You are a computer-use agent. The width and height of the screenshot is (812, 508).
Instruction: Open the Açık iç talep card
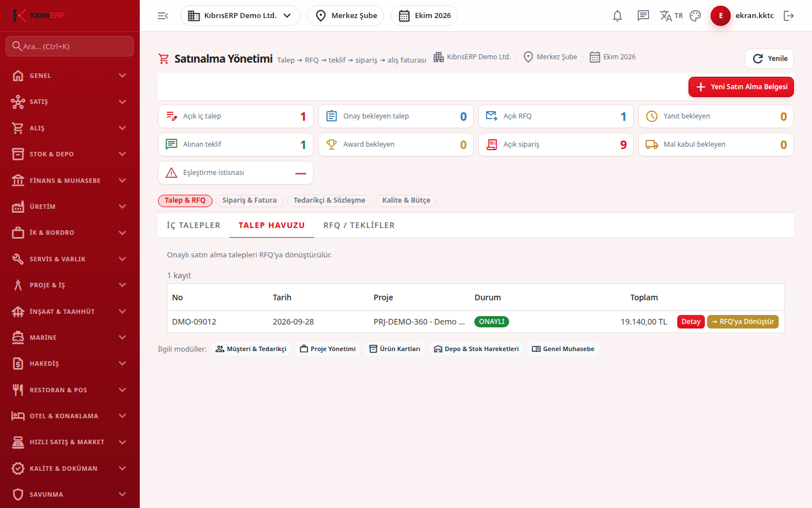(236, 116)
